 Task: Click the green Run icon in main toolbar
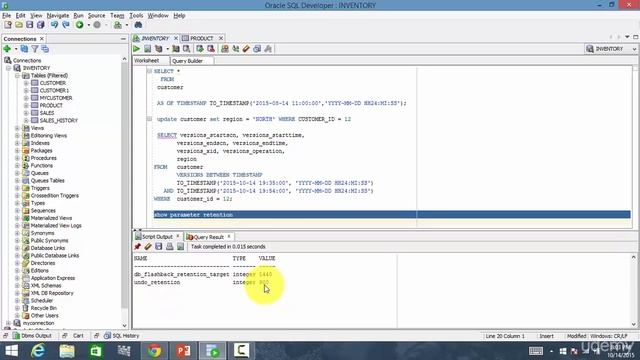[x=80, y=25]
